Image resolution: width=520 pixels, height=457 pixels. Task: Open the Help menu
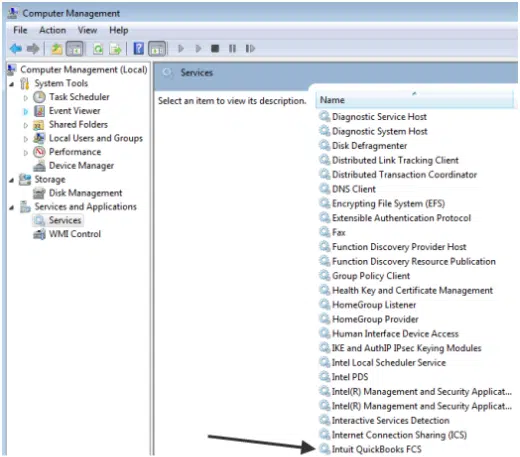coord(119,30)
